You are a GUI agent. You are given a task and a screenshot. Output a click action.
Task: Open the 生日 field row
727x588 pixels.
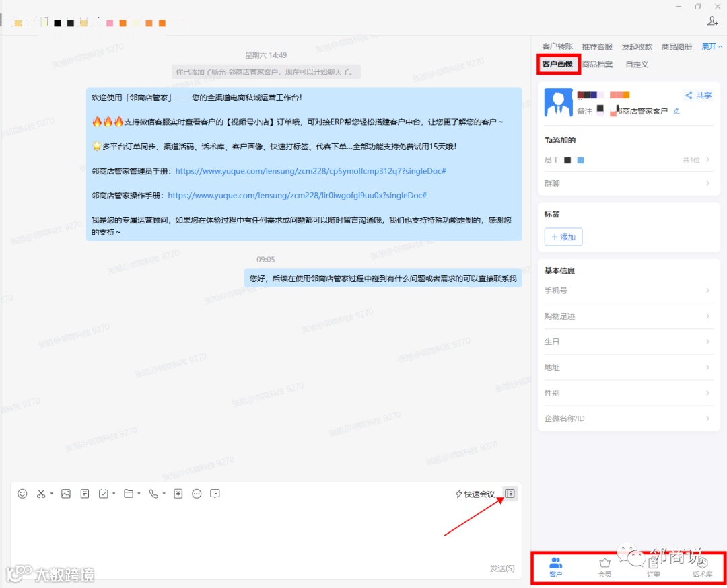point(628,342)
